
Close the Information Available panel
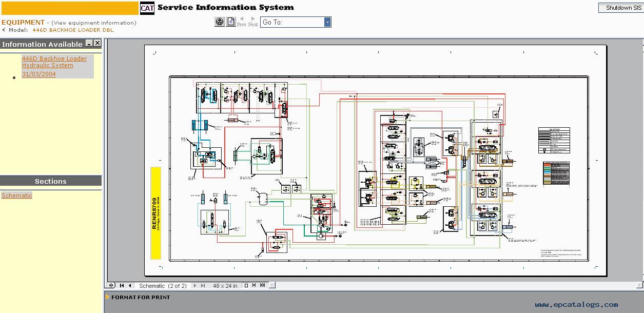(x=97, y=44)
